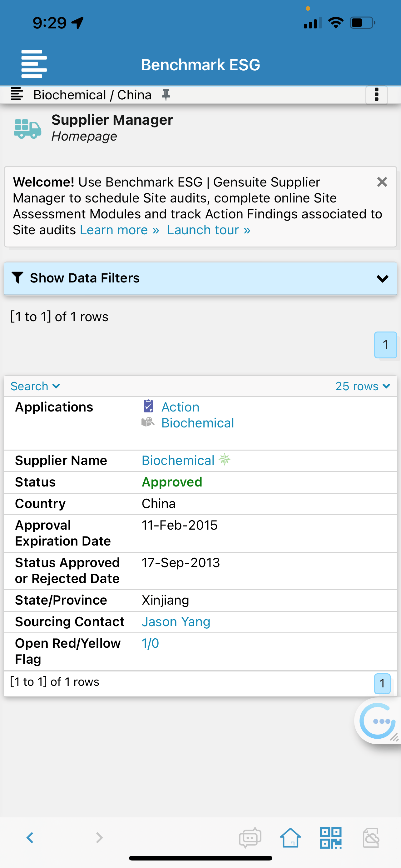
Task: Go back with the left arrow
Action: click(x=30, y=838)
